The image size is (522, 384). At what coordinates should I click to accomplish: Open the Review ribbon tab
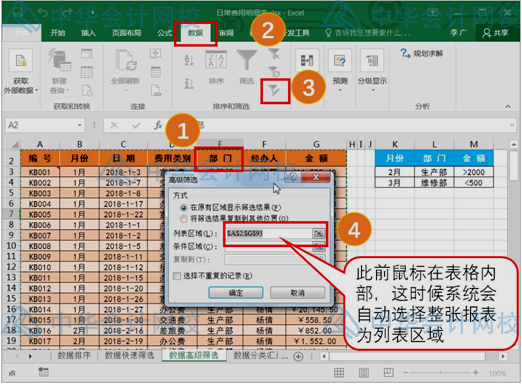[226, 33]
